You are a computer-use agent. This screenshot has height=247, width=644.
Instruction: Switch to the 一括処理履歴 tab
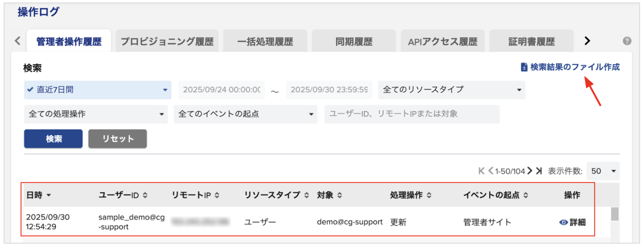click(265, 41)
